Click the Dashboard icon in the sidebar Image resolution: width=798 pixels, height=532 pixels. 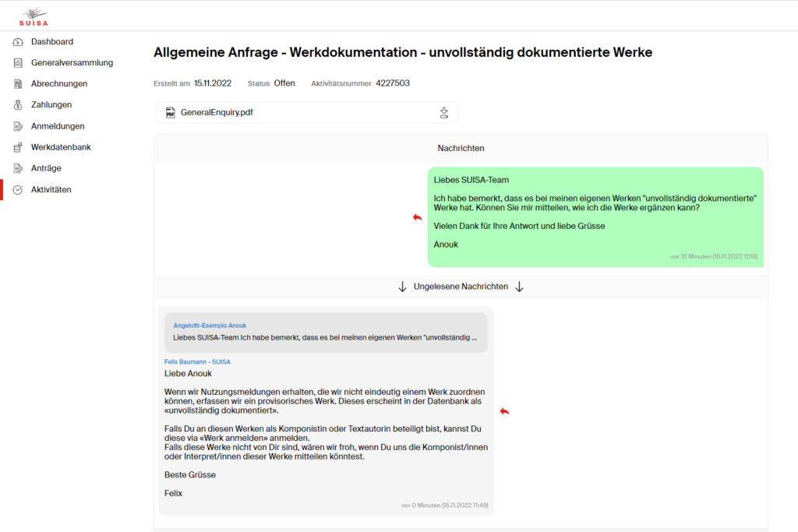17,41
